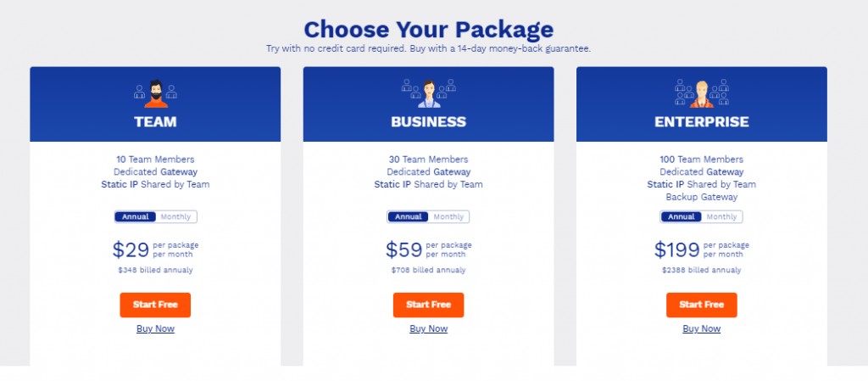The image size is (868, 381).
Task: Click the Enterprise package blonde person icon
Action: pos(701,93)
